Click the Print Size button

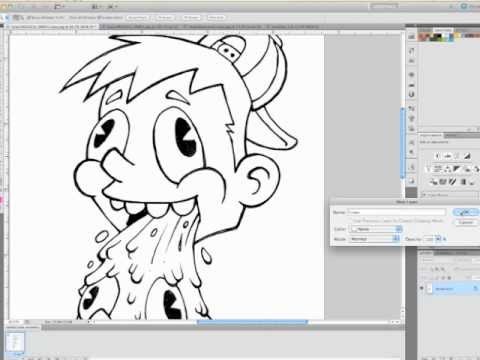[216, 17]
